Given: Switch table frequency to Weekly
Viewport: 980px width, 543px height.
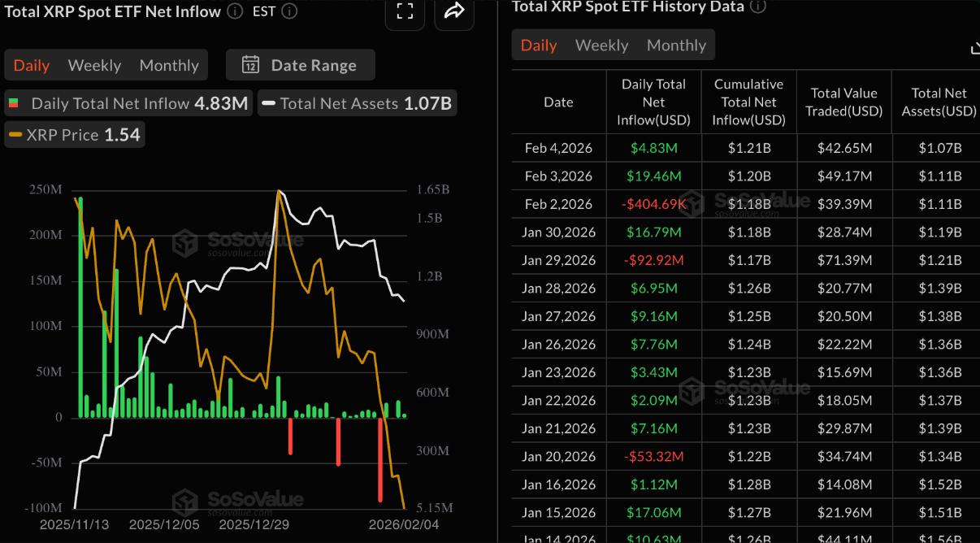Looking at the screenshot, I should tap(601, 45).
